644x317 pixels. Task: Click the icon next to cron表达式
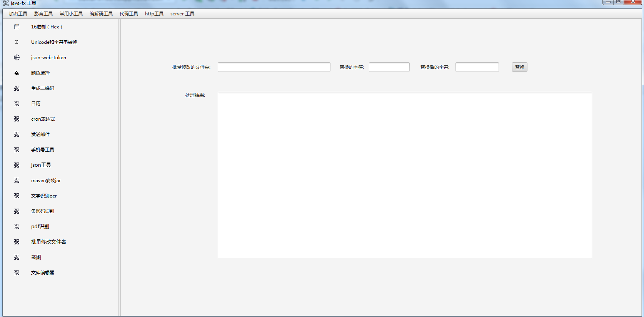click(x=17, y=119)
